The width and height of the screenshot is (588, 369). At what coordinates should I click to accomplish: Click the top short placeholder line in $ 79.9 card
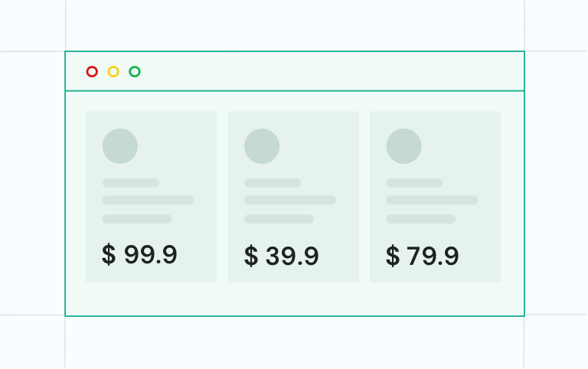[414, 183]
